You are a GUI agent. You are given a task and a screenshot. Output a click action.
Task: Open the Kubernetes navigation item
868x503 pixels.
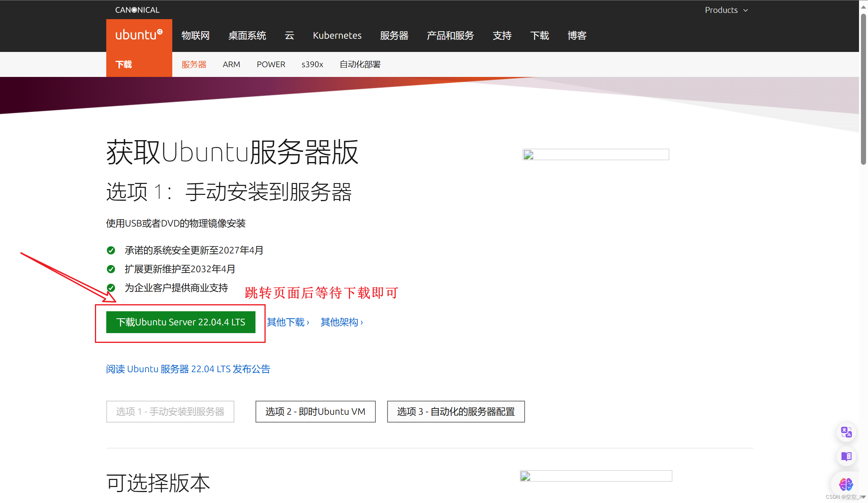337,36
